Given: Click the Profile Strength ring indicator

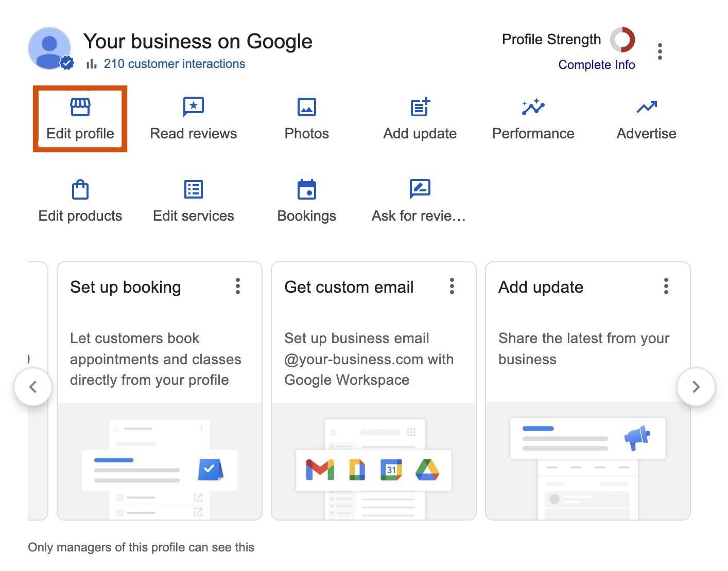Looking at the screenshot, I should 622,40.
